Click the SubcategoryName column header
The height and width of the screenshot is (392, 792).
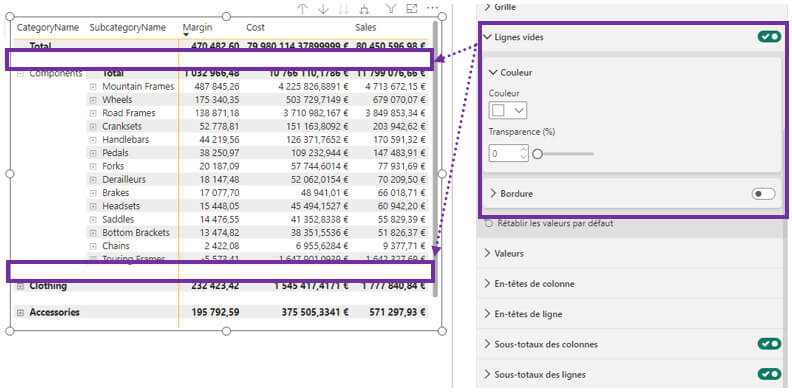[128, 28]
